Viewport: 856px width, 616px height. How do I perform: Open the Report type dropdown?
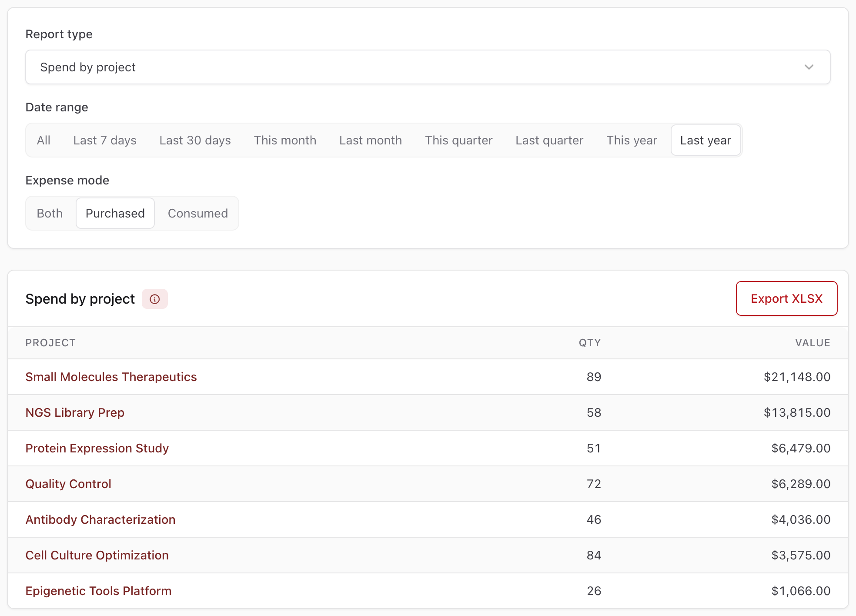pyautogui.click(x=428, y=67)
